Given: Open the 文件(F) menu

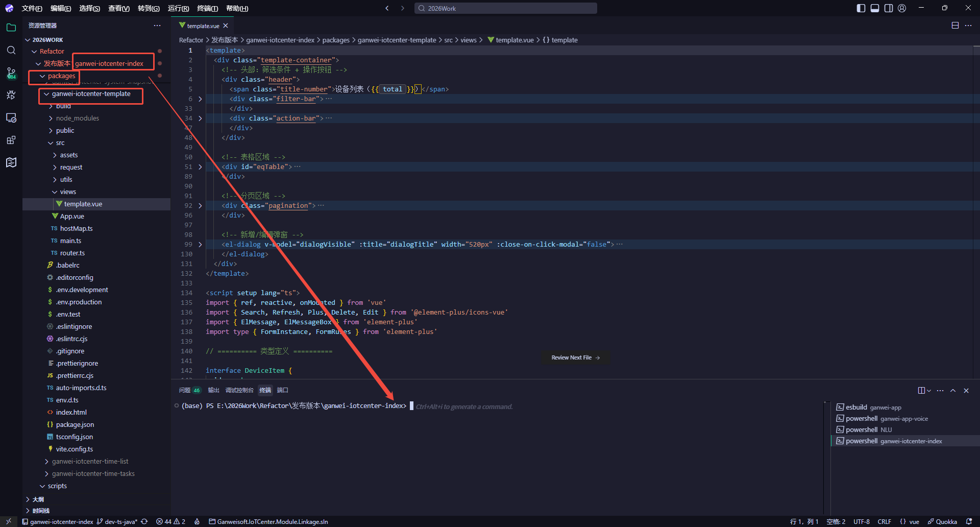Looking at the screenshot, I should pyautogui.click(x=32, y=8).
